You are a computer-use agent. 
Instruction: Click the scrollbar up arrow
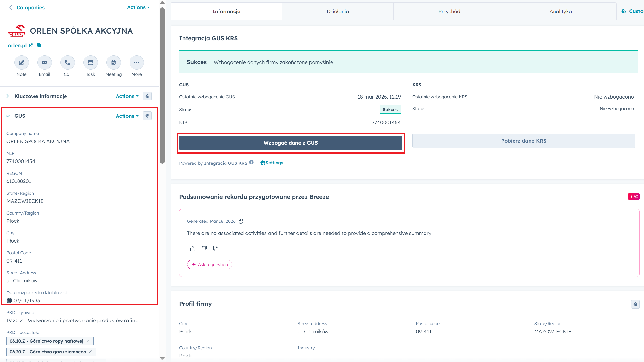(x=162, y=3)
